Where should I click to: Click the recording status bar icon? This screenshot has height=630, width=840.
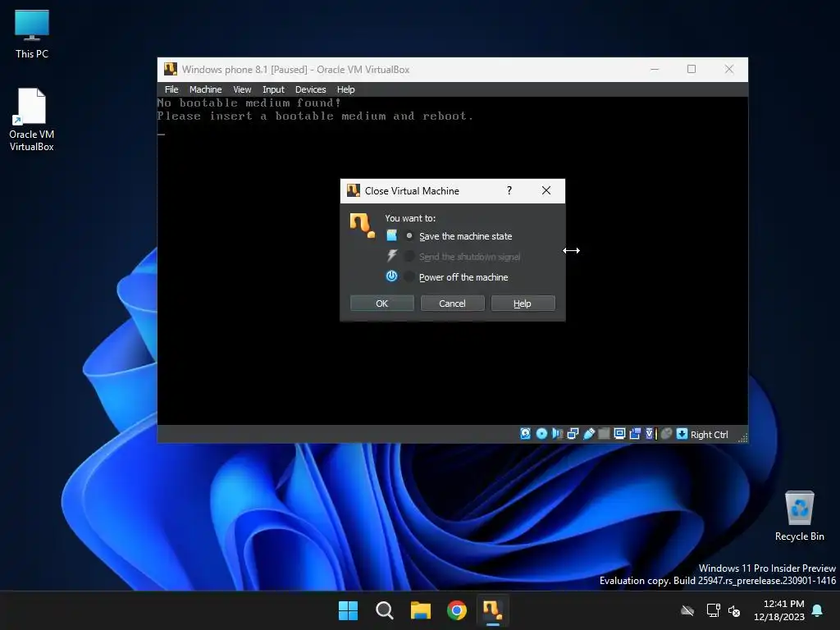(x=635, y=434)
